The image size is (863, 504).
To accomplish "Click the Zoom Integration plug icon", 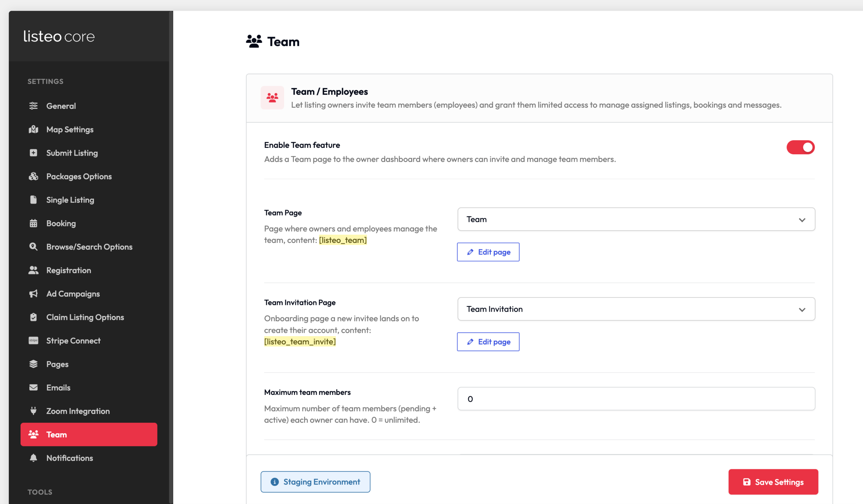I will coord(33,411).
